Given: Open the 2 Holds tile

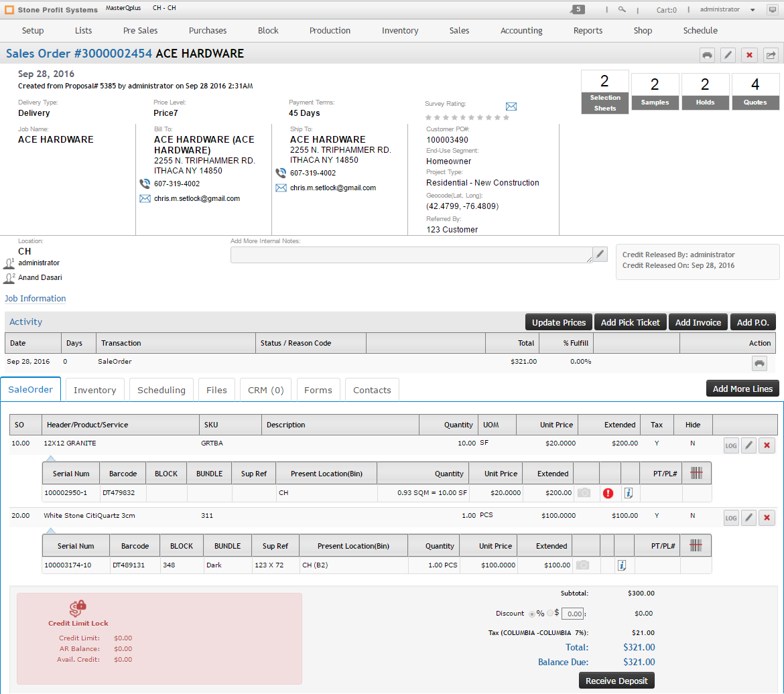Looking at the screenshot, I should (705, 92).
